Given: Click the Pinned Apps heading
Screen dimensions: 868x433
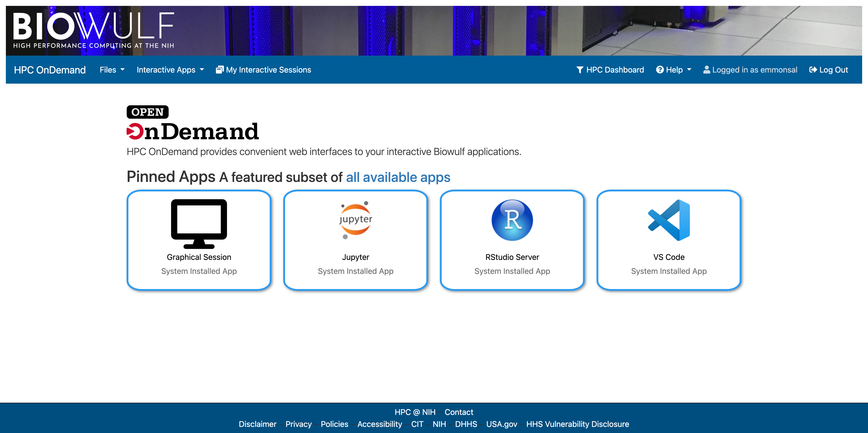Looking at the screenshot, I should [171, 177].
